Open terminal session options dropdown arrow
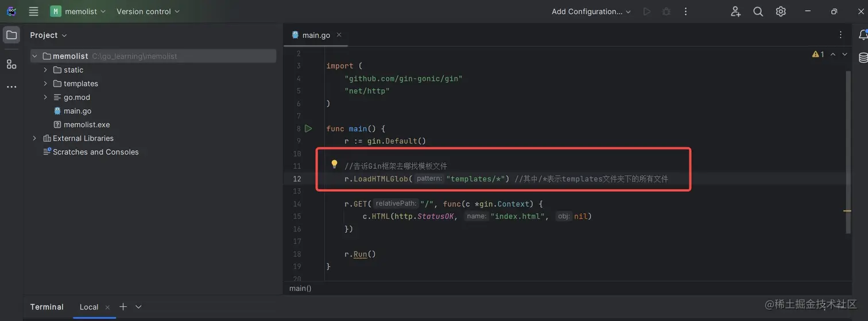 tap(138, 307)
